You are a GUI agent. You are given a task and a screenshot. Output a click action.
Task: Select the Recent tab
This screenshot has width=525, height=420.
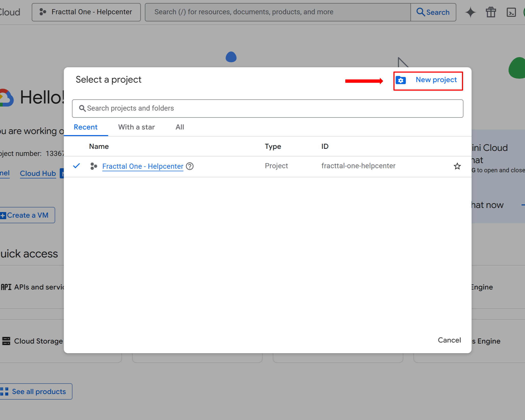point(86,127)
